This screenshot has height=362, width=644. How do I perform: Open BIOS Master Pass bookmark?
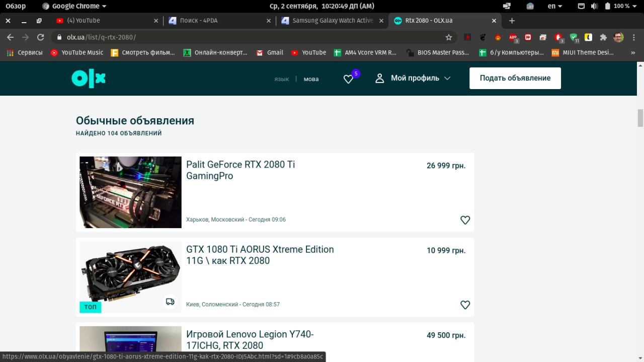tap(438, 52)
